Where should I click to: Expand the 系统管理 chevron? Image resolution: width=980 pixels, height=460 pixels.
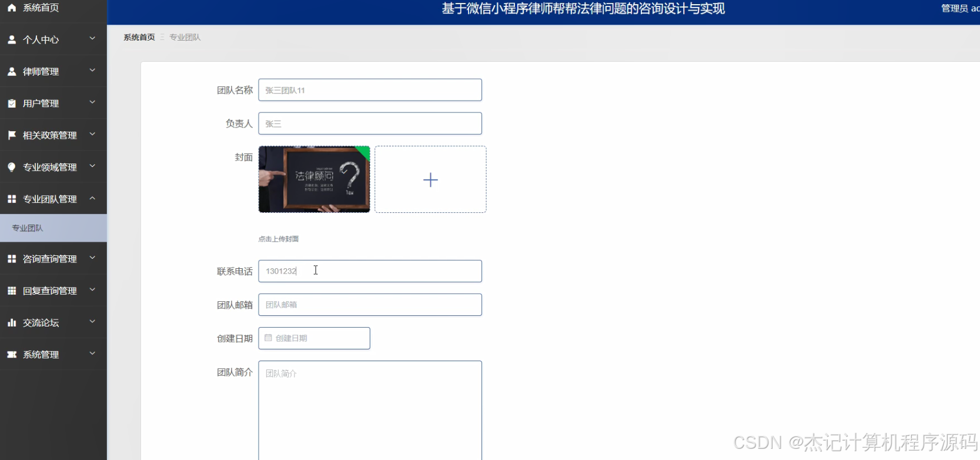coord(92,354)
